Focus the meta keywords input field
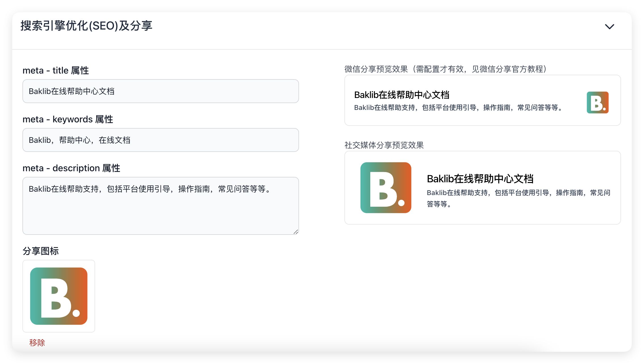Viewport: 644px width, 364px height. (160, 140)
